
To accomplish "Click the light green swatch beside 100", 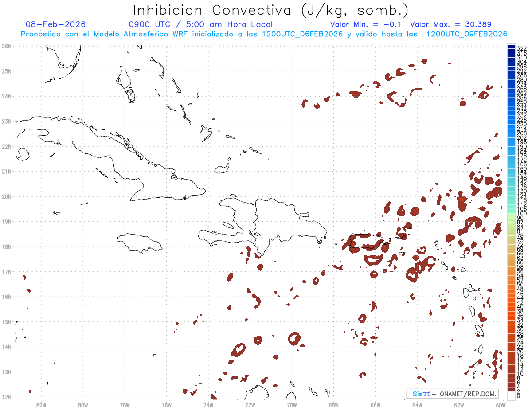I will [511, 215].
